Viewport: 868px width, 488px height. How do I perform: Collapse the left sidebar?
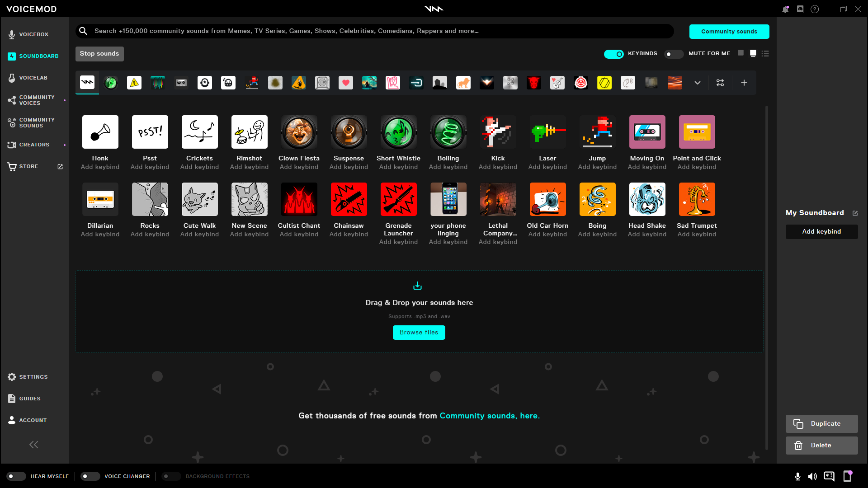pos(33,445)
